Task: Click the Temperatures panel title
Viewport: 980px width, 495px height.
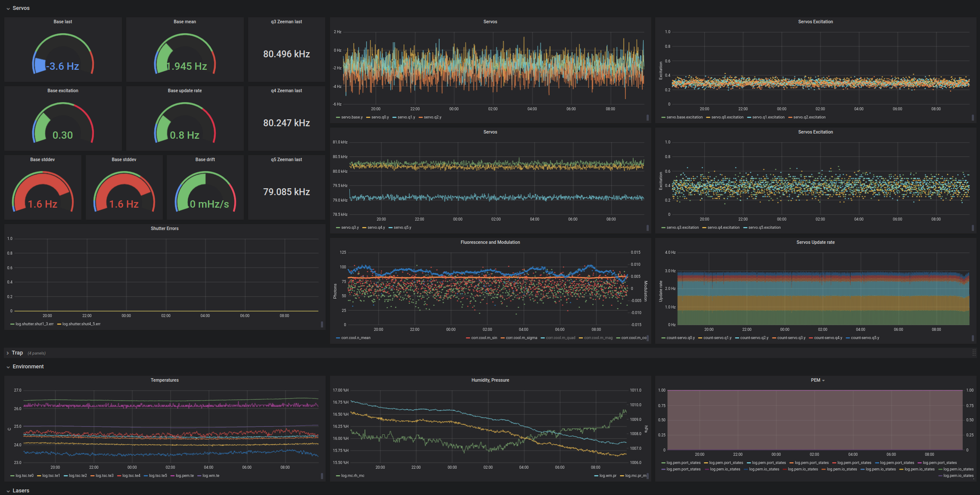Action: pos(164,380)
